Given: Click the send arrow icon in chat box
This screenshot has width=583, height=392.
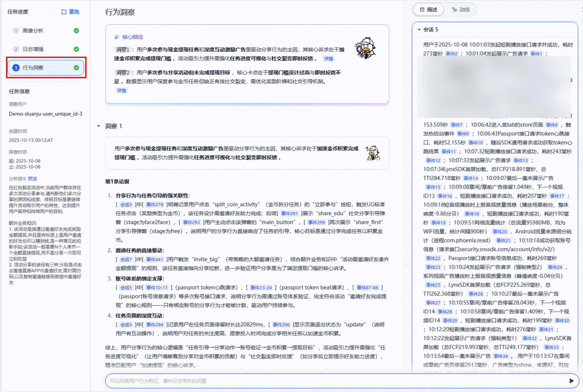Looking at the screenshot, I should click(571, 381).
